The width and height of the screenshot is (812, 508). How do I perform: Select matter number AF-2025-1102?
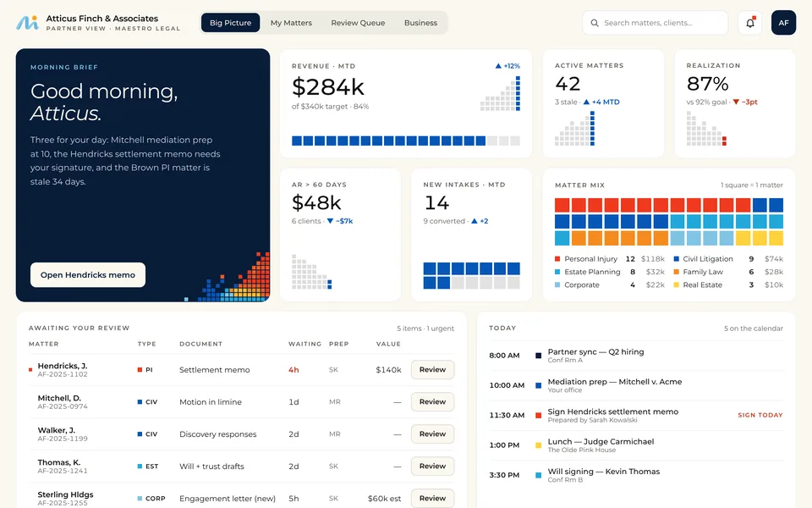63,374
